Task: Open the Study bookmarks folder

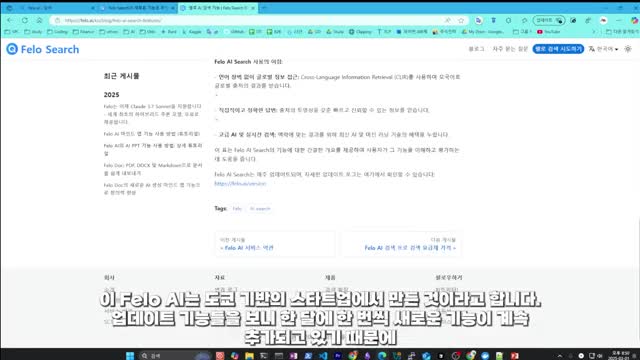Action: (x=33, y=32)
